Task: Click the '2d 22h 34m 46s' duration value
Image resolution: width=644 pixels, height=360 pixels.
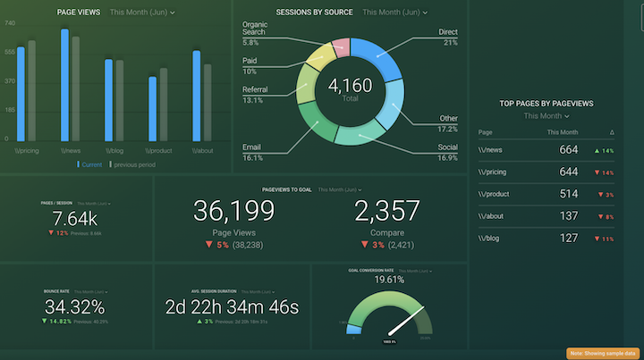Action: tap(232, 307)
